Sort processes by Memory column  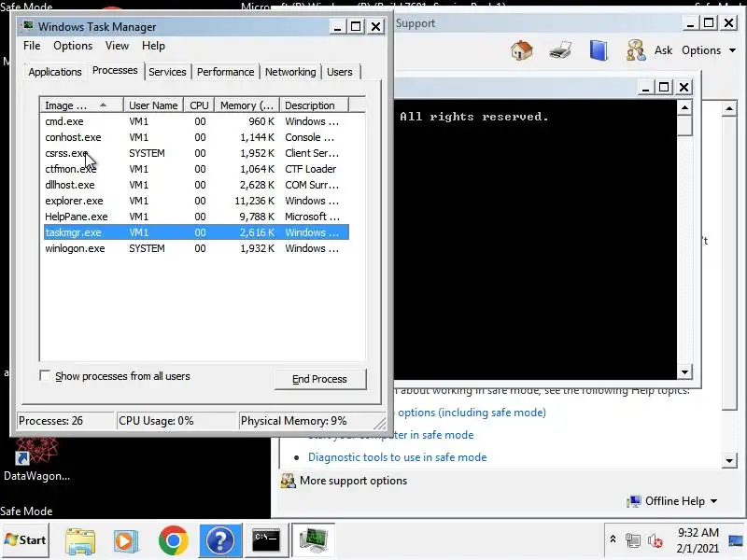coord(247,105)
